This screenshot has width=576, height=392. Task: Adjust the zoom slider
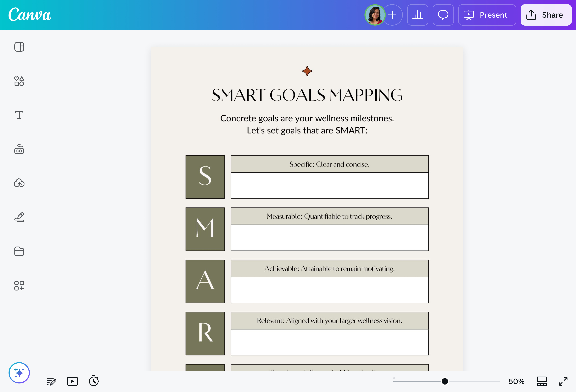pyautogui.click(x=445, y=381)
